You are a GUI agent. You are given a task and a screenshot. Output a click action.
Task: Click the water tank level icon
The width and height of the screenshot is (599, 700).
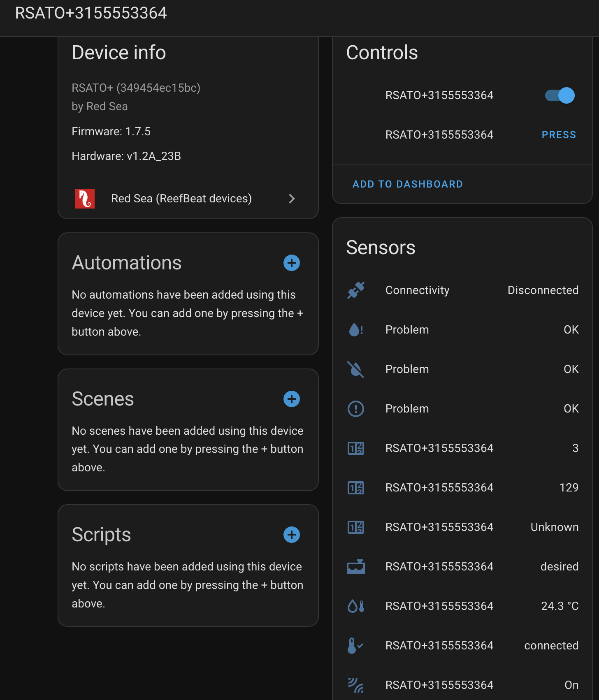(x=356, y=567)
